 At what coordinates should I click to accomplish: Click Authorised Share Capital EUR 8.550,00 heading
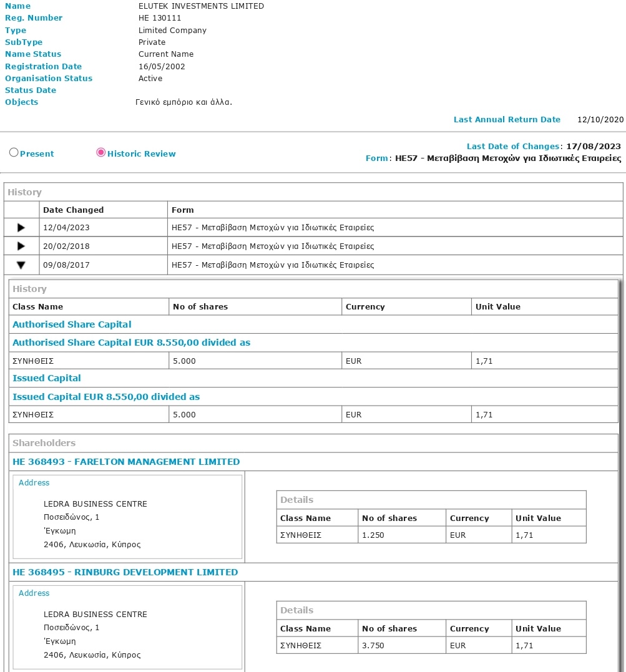click(x=131, y=343)
